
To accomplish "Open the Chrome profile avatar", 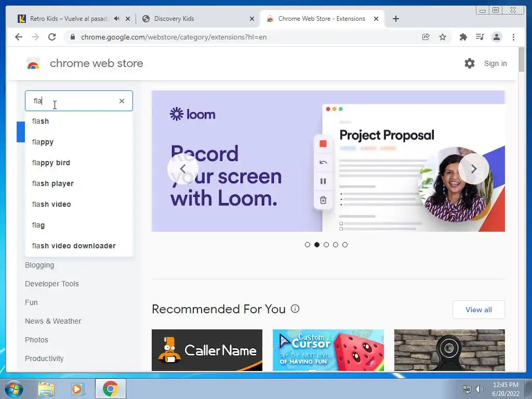I will tap(496, 37).
